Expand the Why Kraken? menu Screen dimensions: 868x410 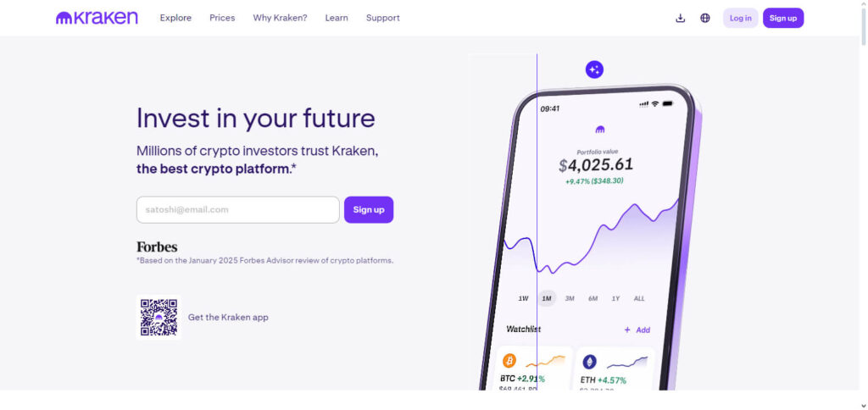[280, 18]
